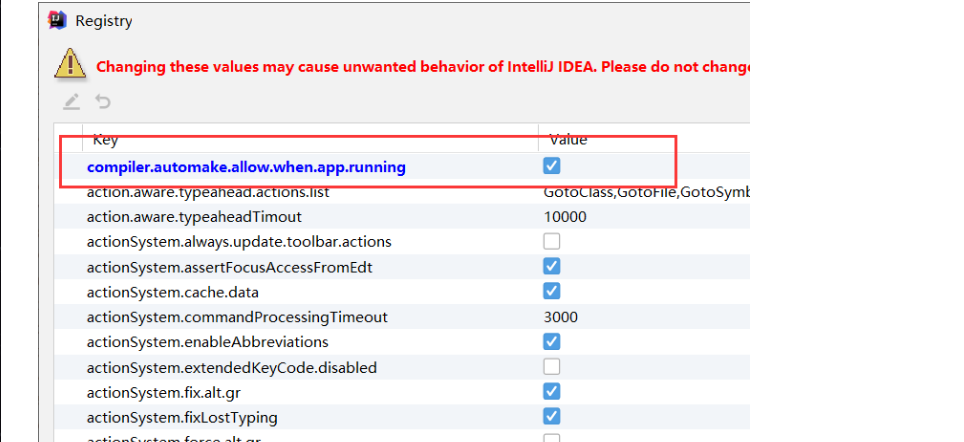
Task: Click the Registry window title
Action: click(x=103, y=21)
